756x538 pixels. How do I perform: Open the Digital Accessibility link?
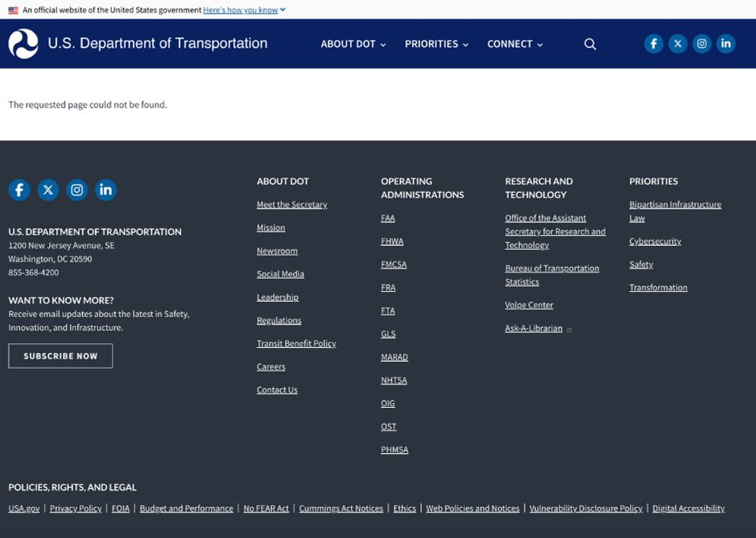tap(689, 508)
